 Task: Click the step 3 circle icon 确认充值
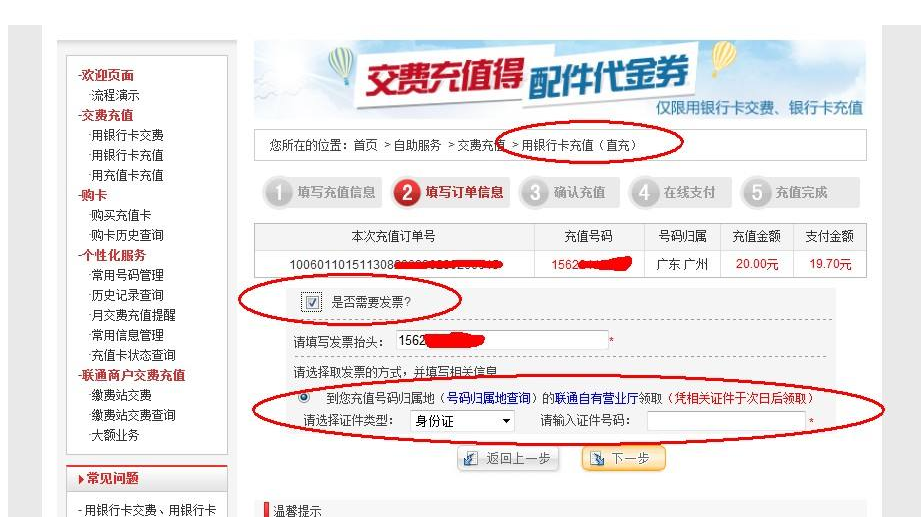click(535, 192)
